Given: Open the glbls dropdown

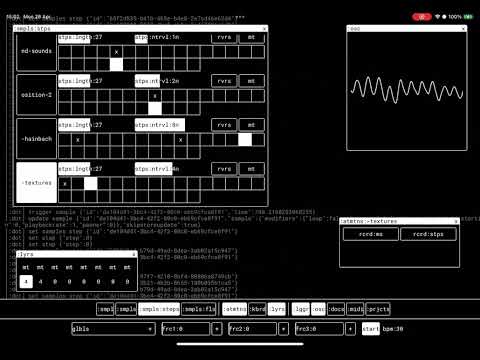Looking at the screenshot, I should click(113, 329).
